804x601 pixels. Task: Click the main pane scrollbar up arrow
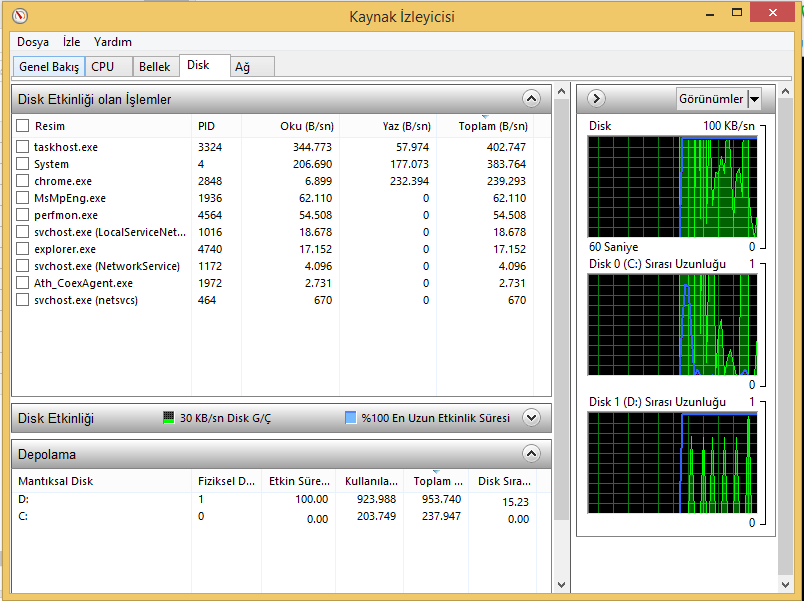click(x=561, y=92)
